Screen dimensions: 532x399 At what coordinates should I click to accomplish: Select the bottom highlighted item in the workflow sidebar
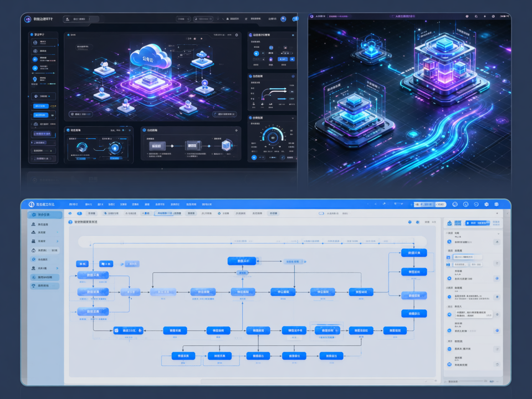pyautogui.click(x=45, y=286)
